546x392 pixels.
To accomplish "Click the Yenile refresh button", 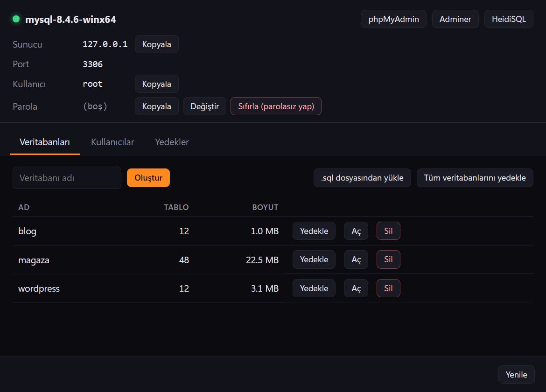I will click(x=517, y=375).
